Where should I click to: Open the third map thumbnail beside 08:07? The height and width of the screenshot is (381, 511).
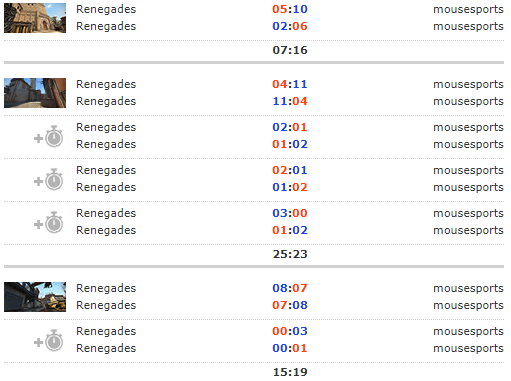click(x=35, y=297)
